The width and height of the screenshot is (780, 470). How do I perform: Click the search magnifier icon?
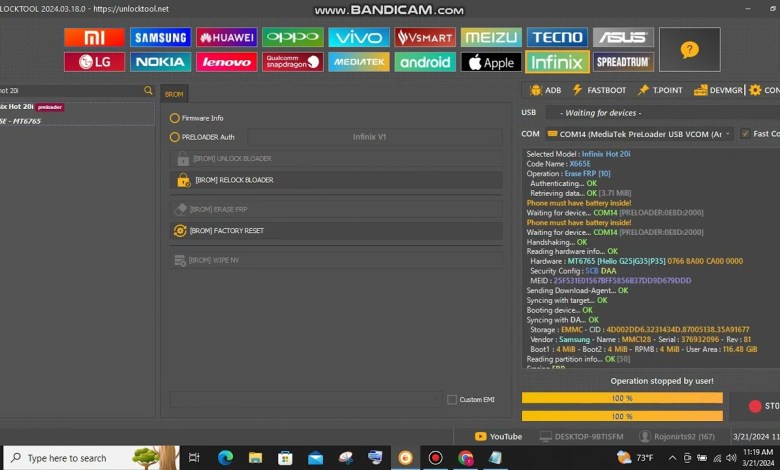(148, 90)
